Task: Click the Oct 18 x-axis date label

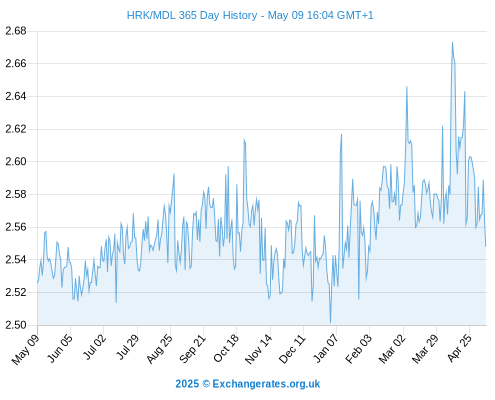Action: tap(226, 348)
